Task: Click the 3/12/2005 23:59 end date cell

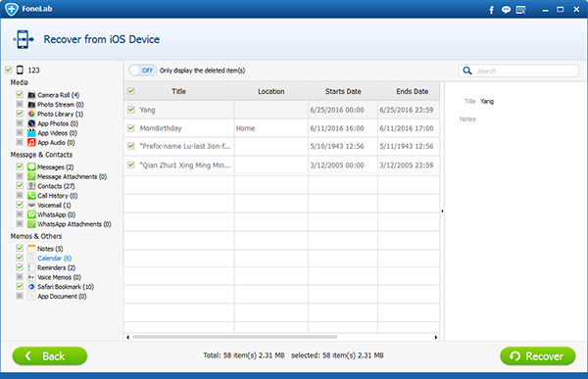Action: click(x=409, y=165)
